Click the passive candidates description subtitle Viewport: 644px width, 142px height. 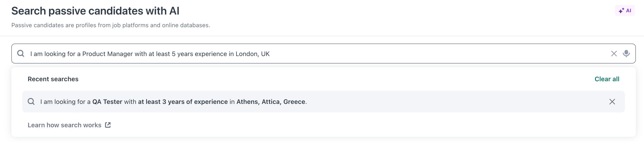111,25
